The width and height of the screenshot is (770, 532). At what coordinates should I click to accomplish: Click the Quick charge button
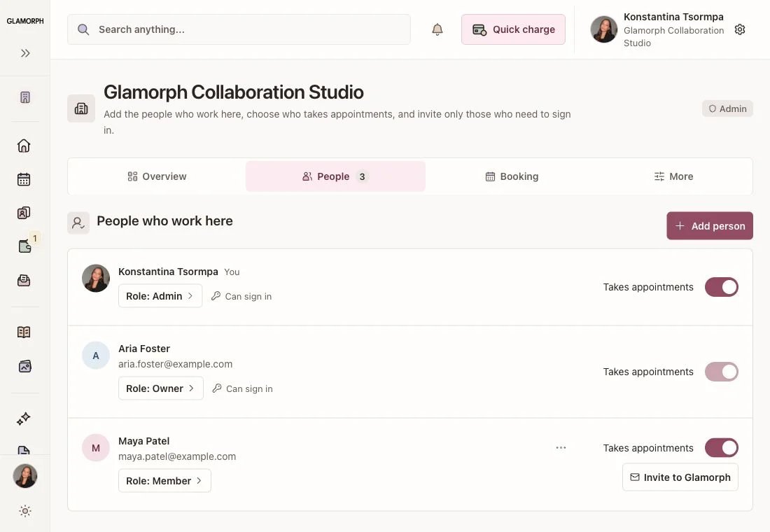(x=513, y=29)
